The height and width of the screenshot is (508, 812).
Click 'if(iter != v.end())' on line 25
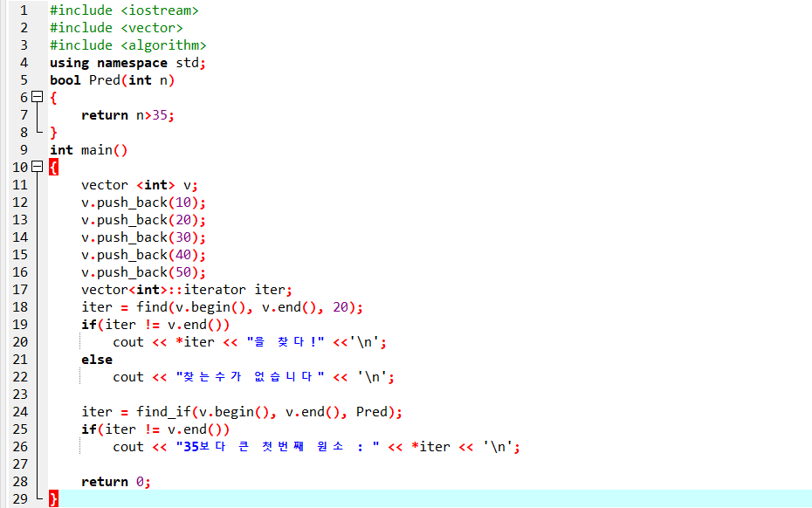[x=155, y=429]
